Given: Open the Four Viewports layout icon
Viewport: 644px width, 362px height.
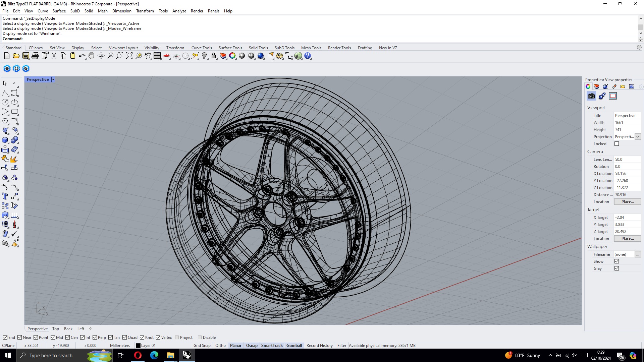Looking at the screenshot, I should [157, 56].
